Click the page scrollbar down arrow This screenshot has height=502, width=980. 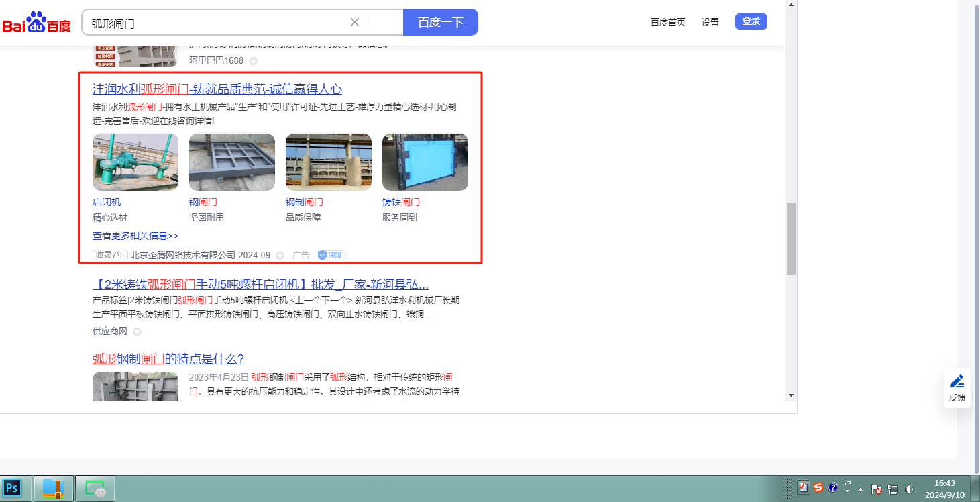[791, 396]
